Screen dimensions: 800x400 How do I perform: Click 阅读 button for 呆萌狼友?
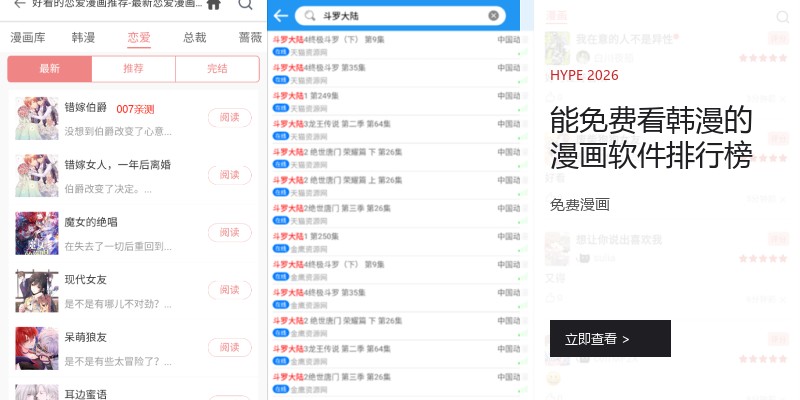(230, 347)
